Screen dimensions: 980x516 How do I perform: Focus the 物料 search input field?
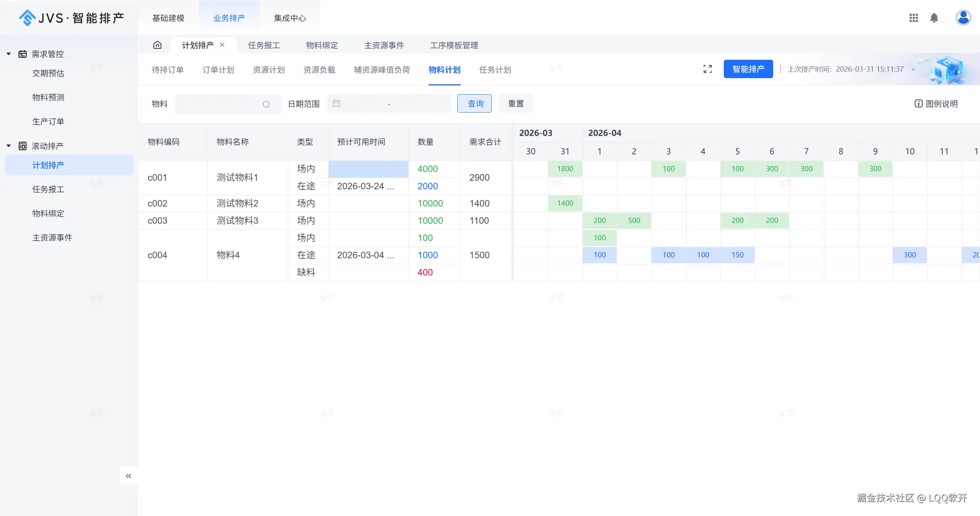coord(218,104)
